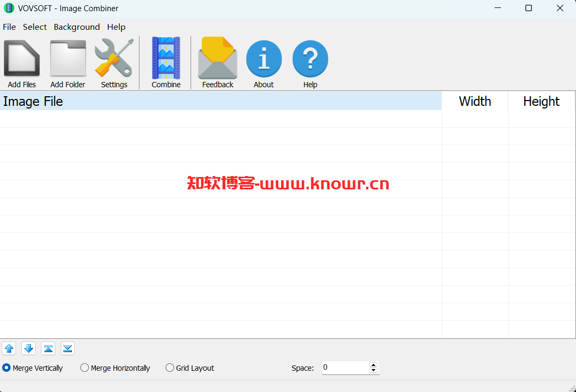Click the About info icon

pos(264,59)
